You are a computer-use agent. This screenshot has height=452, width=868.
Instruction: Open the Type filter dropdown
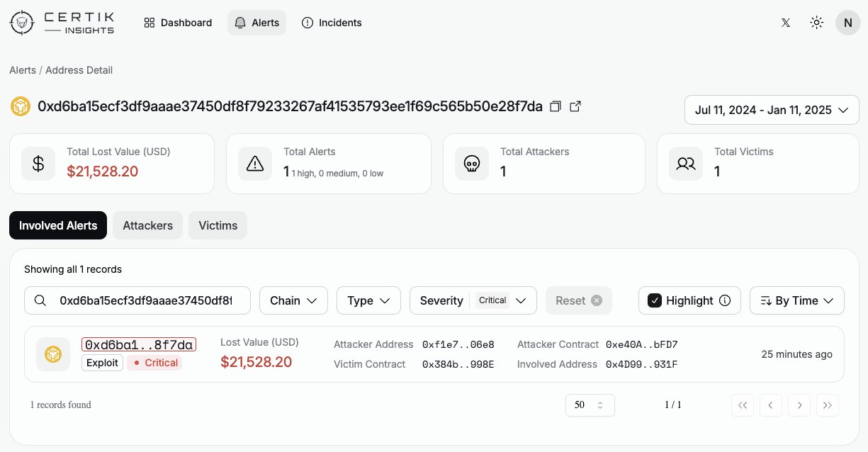368,300
